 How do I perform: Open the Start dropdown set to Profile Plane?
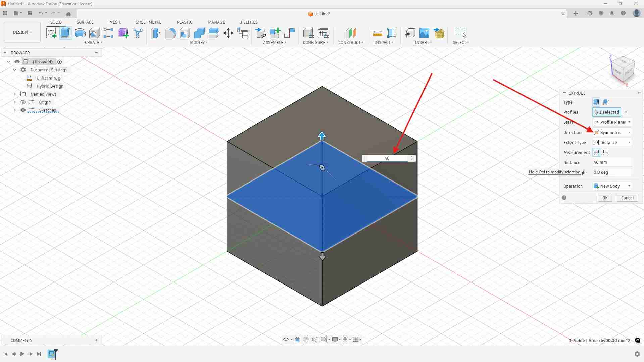point(612,122)
